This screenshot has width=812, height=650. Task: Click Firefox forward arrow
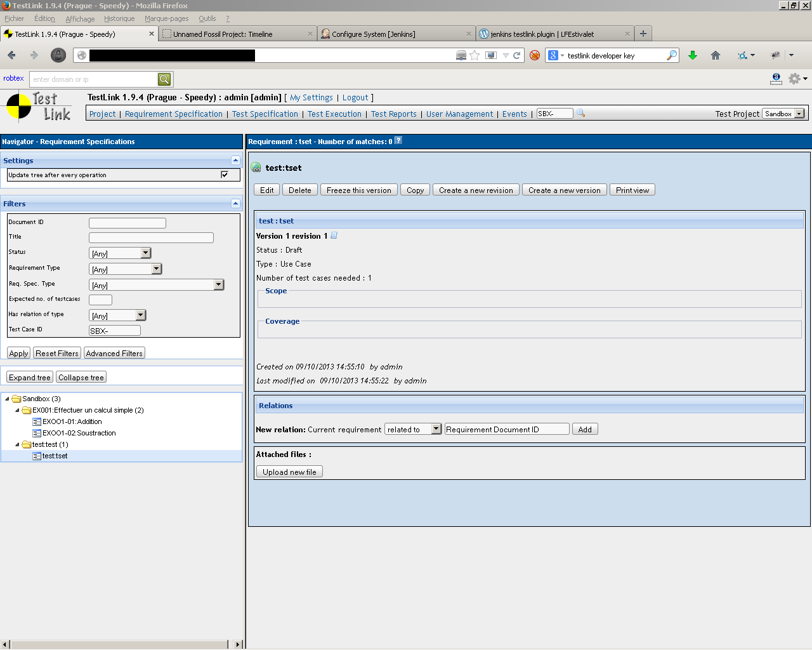coord(34,55)
